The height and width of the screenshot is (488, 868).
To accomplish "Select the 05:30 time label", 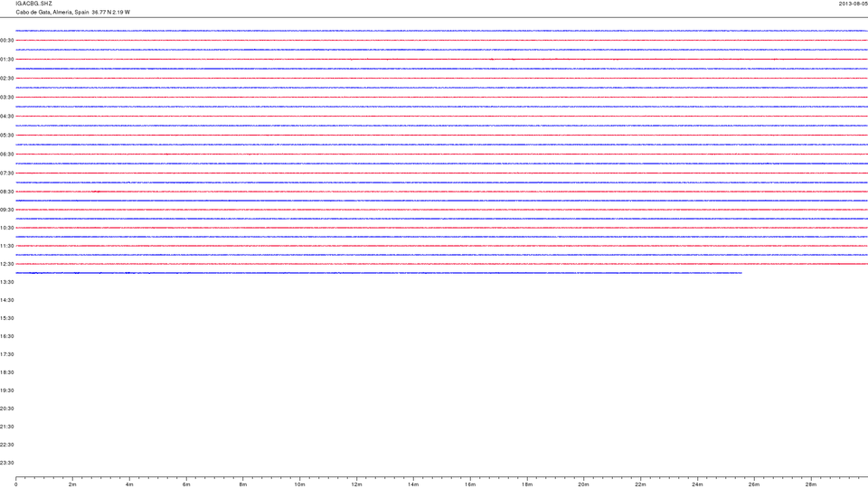I will (6, 135).
